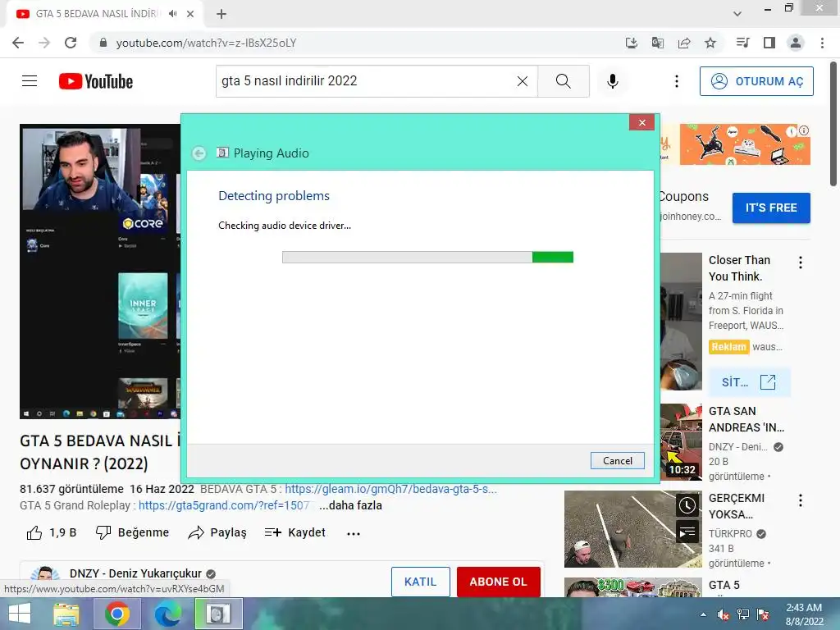840x630 pixels.
Task: Open the ad info icon on banner
Action: click(x=804, y=130)
